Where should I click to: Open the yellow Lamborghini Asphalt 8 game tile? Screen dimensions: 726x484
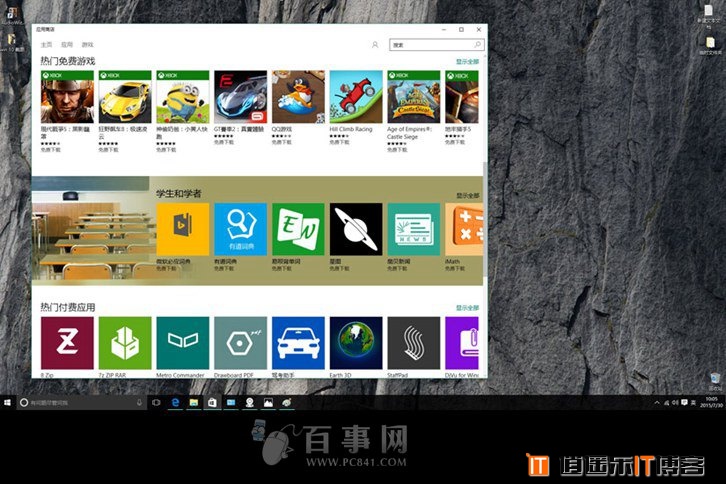125,97
